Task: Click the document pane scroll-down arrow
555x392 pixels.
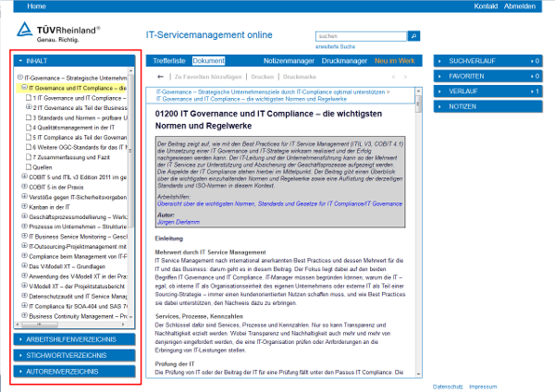Action: [x=418, y=374]
